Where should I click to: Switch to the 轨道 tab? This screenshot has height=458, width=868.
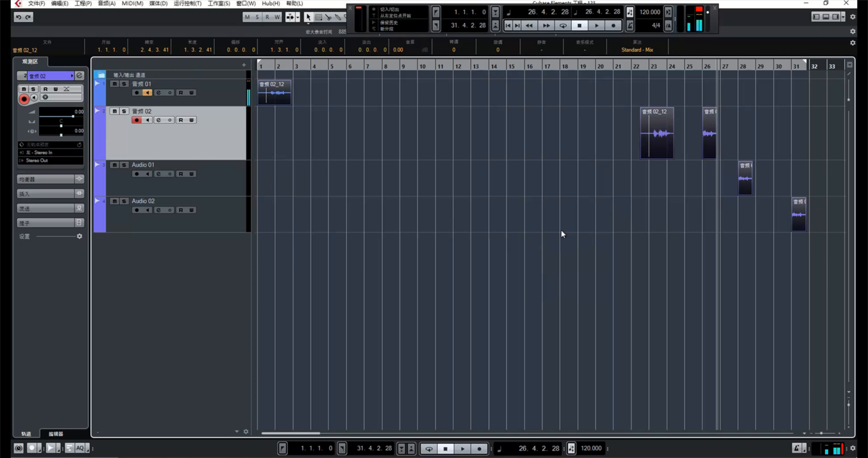tap(26, 434)
